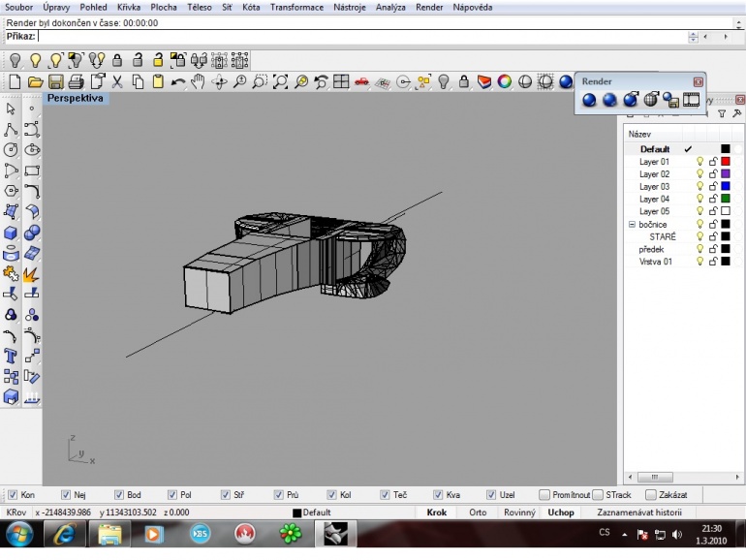This screenshot has height=560, width=746.
Task: Click layer panel horizontal scrollbar thumb
Action: pyautogui.click(x=655, y=477)
